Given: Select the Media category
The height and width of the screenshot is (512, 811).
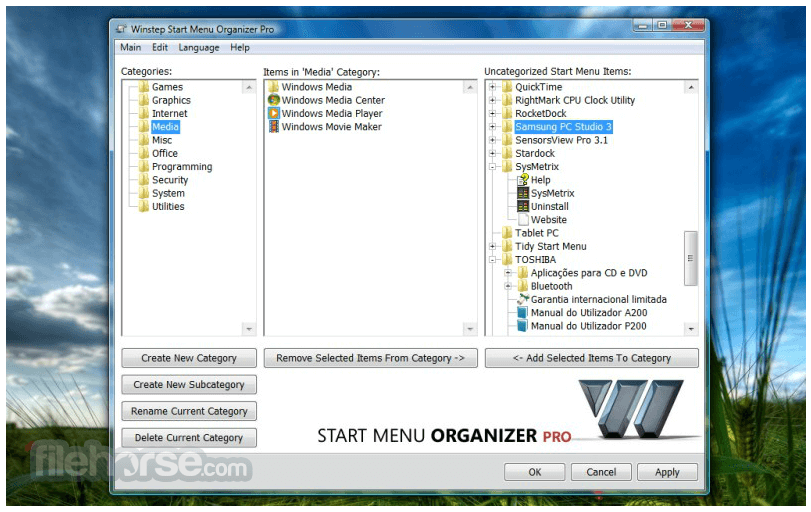Looking at the screenshot, I should (x=165, y=127).
